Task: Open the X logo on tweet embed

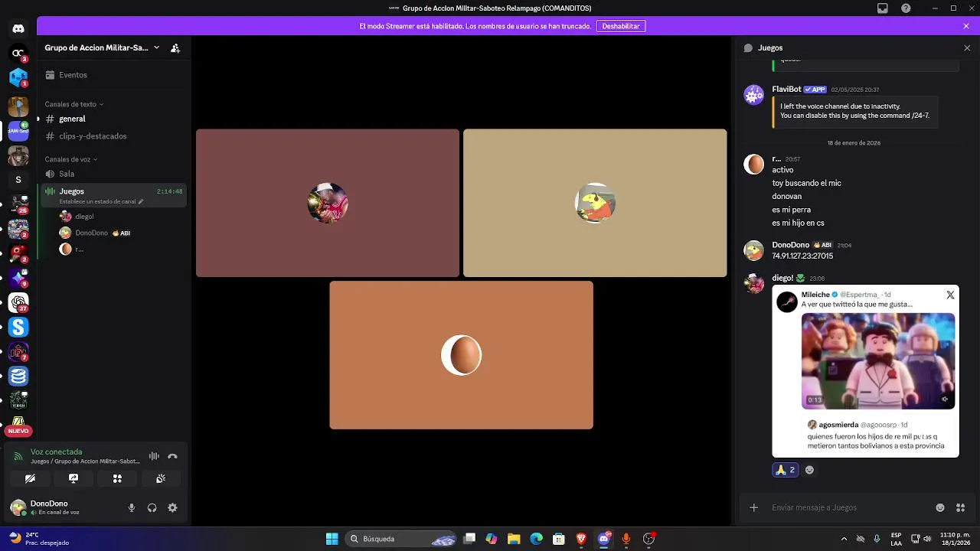Action: 950,295
